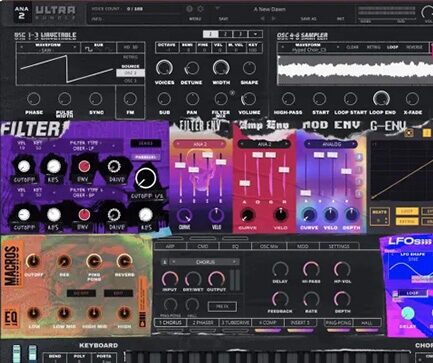Click the Init button
433x363 pixels.
point(340,19)
